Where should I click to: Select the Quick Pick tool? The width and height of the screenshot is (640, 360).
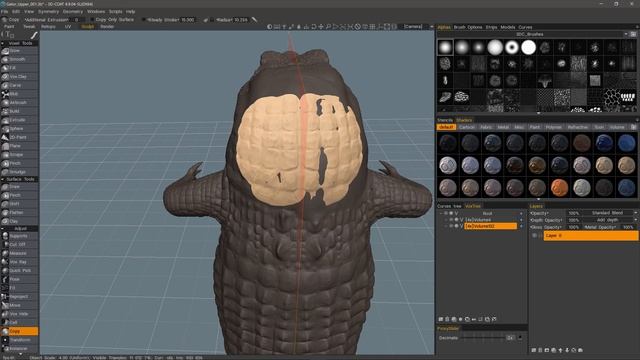pyautogui.click(x=20, y=270)
